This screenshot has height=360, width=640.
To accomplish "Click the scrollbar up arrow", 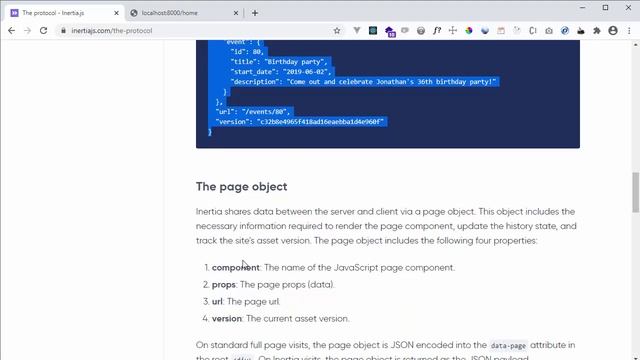I will tap(636, 44).
